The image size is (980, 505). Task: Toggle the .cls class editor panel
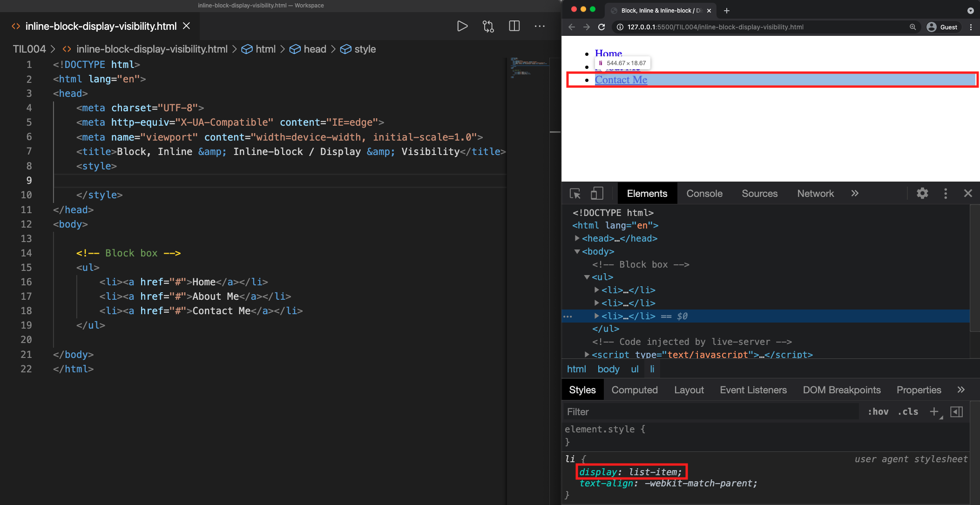(908, 411)
